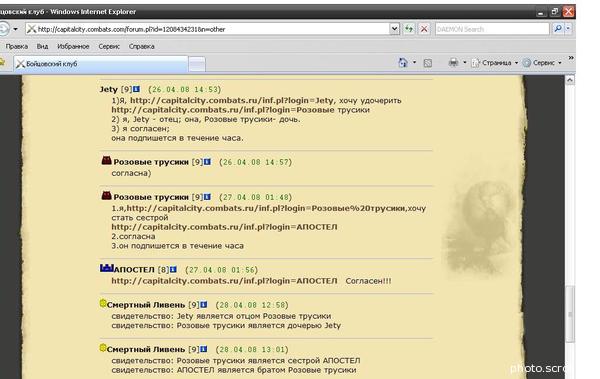
Task: Expand the Home button dropdown arrow
Action: pos(414,62)
